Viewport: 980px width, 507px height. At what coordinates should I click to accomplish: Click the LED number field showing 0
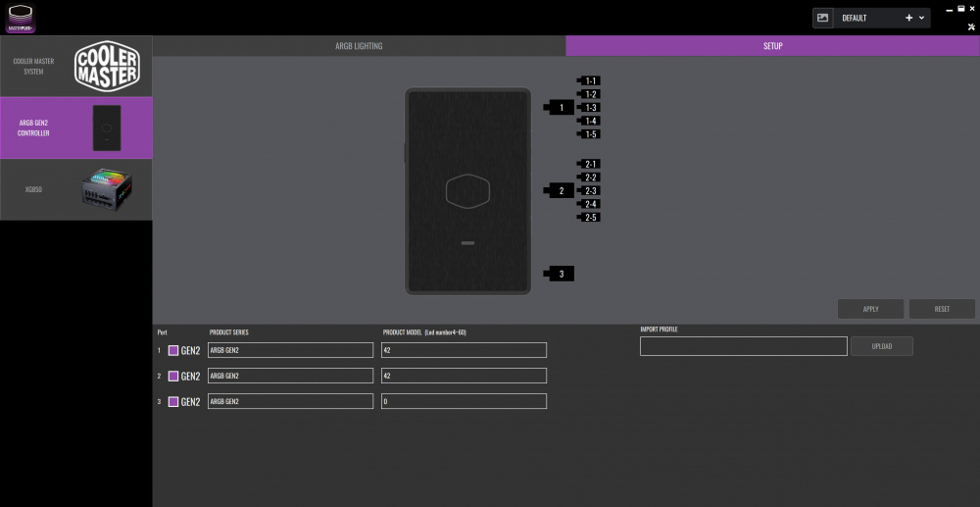pyautogui.click(x=464, y=401)
